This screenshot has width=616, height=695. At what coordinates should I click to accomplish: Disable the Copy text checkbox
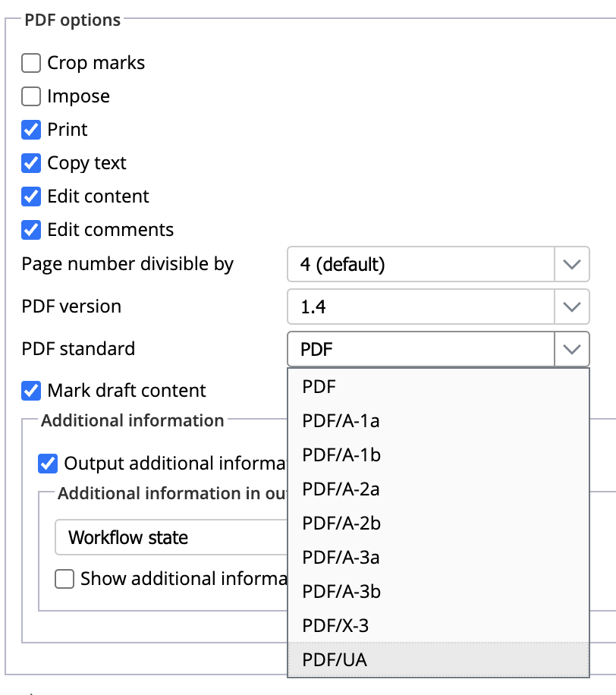[31, 163]
